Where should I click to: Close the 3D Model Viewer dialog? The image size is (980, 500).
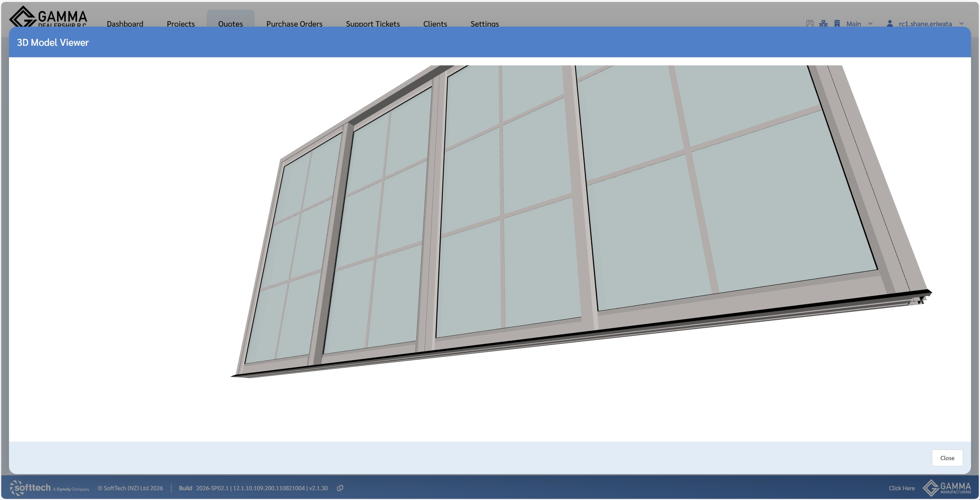pos(947,458)
